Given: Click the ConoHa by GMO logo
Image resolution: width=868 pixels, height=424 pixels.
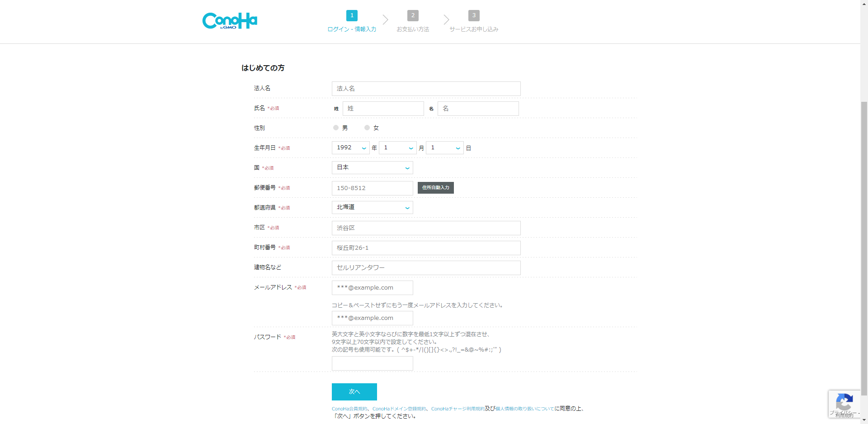Looking at the screenshot, I should coord(230,21).
